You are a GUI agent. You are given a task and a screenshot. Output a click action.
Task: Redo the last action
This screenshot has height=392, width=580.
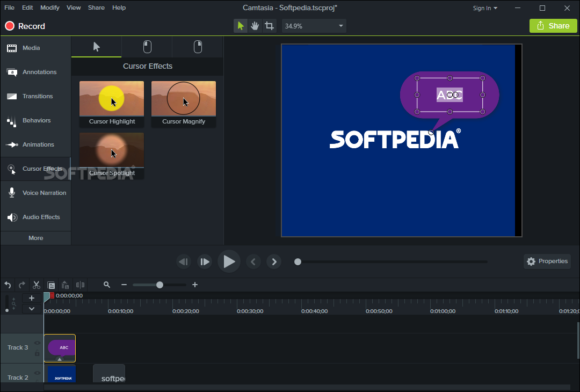22,285
